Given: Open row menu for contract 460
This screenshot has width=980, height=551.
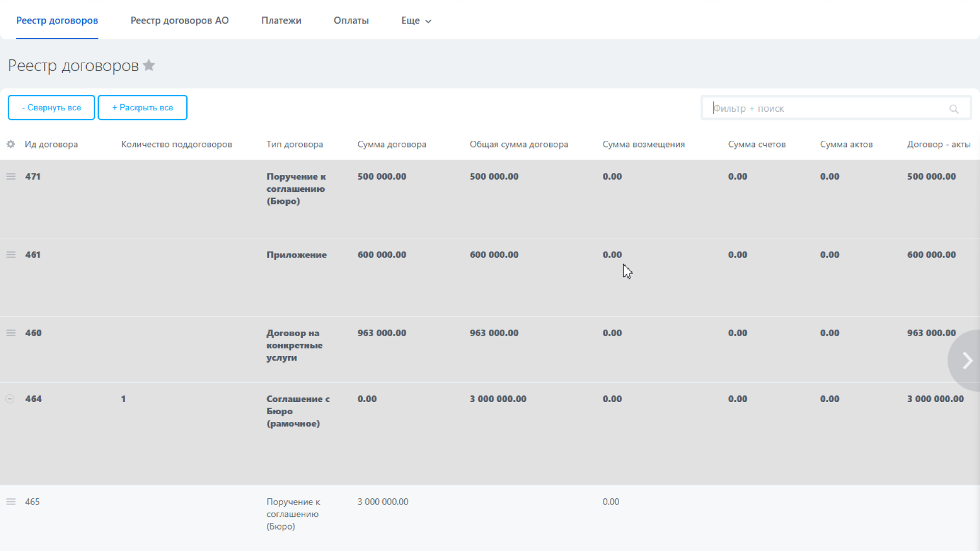Looking at the screenshot, I should point(11,333).
